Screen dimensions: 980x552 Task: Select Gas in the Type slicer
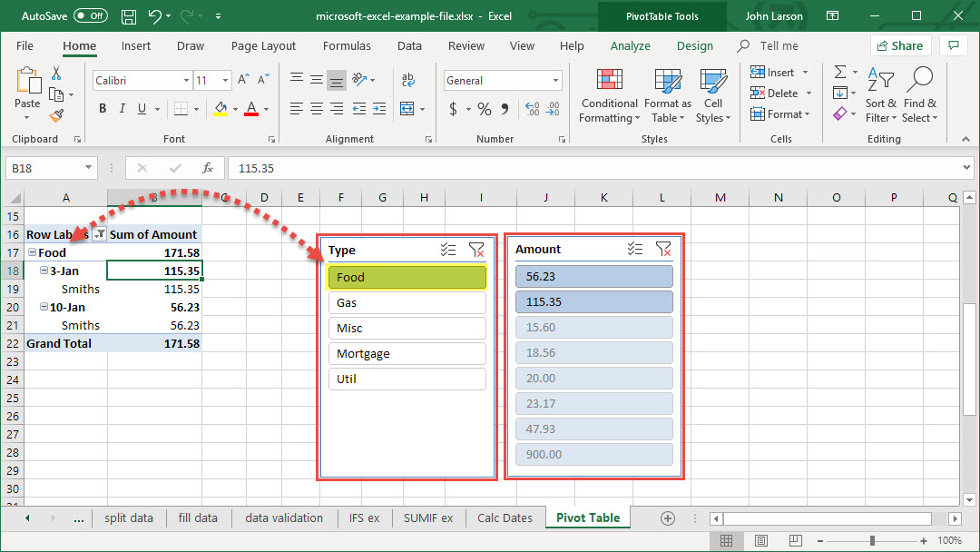407,303
